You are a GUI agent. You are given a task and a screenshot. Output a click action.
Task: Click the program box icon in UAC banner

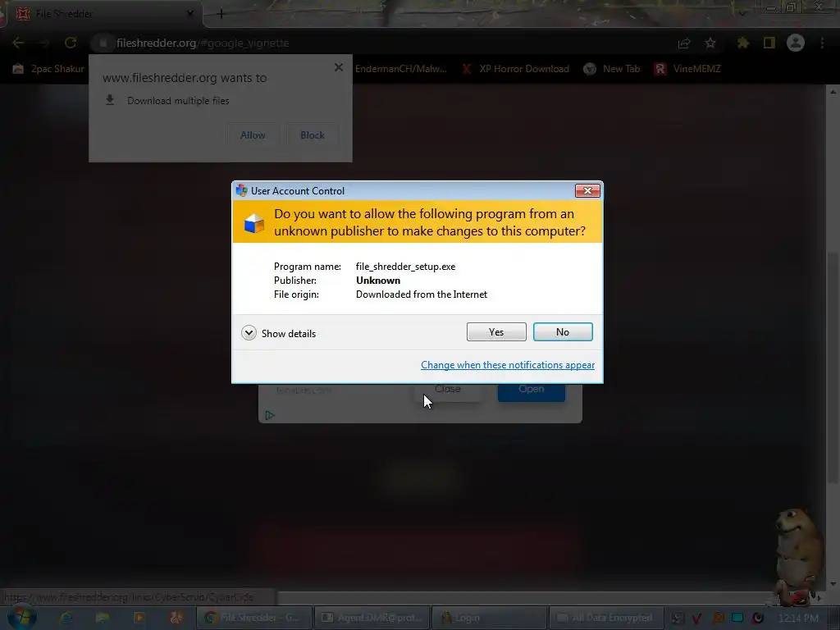254,223
